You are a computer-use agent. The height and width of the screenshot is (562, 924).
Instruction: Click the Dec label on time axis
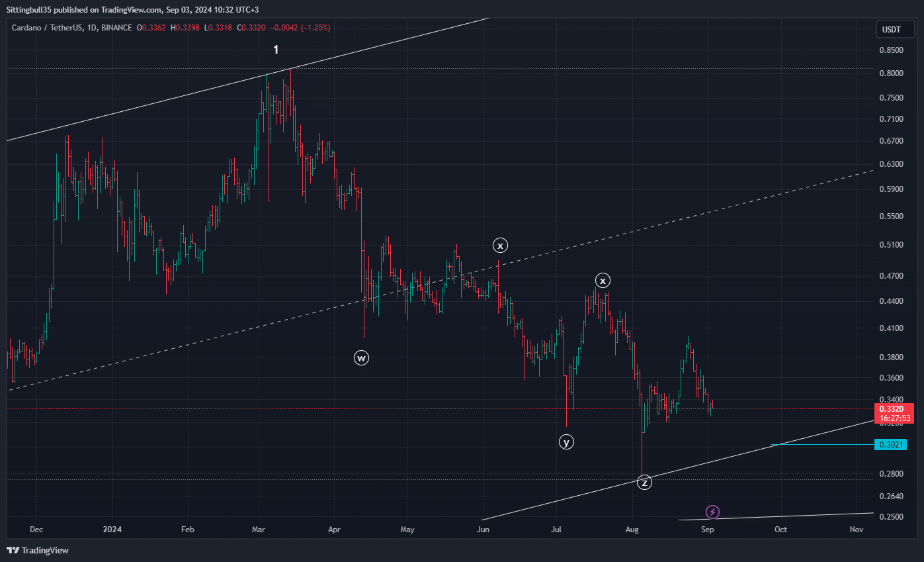pos(37,530)
